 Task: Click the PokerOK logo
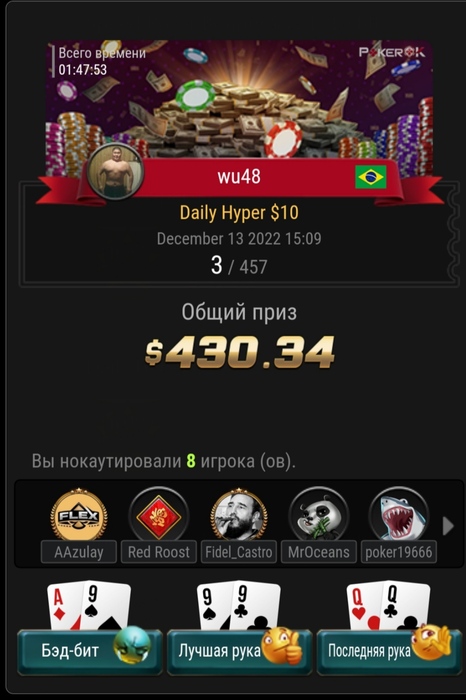[x=392, y=52]
